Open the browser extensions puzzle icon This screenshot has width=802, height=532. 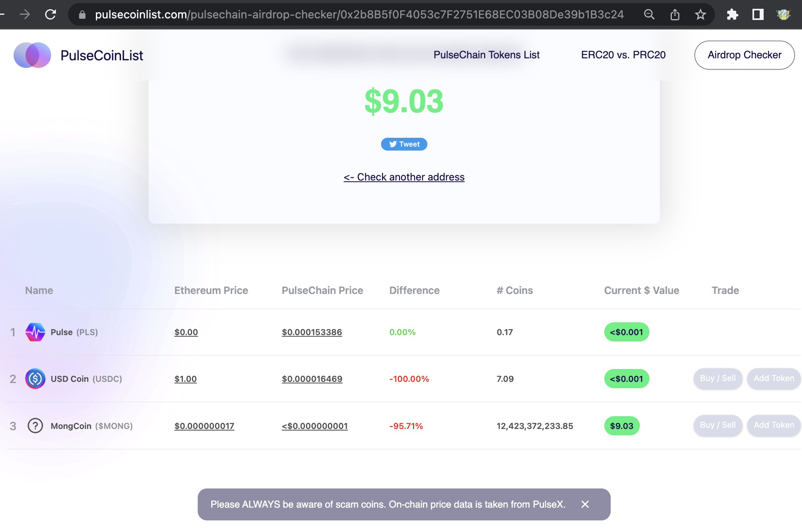tap(732, 15)
